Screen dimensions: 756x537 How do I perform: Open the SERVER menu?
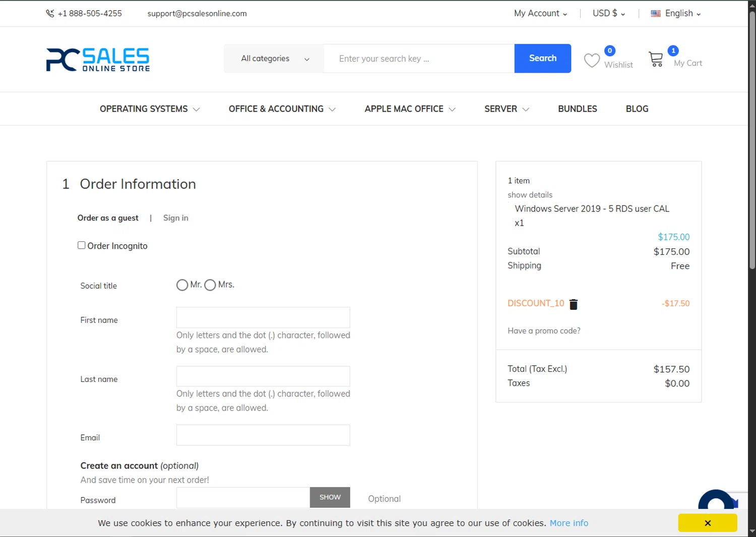[x=501, y=109]
